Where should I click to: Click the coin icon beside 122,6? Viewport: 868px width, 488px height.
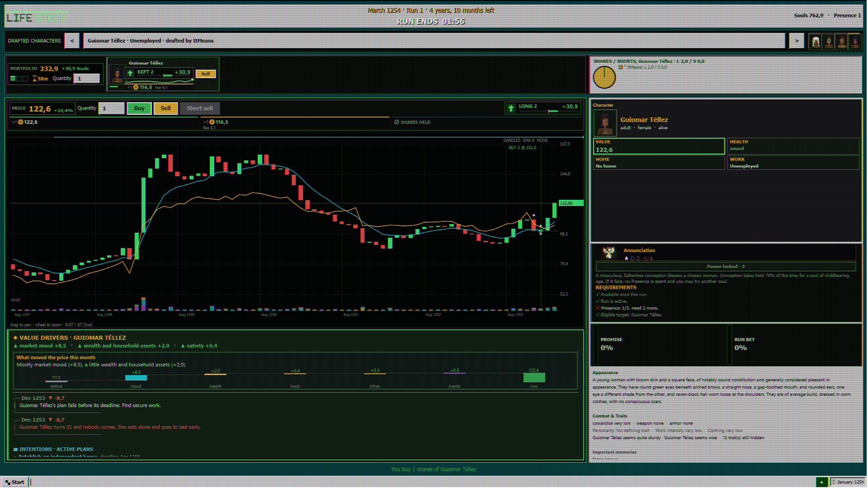point(20,122)
